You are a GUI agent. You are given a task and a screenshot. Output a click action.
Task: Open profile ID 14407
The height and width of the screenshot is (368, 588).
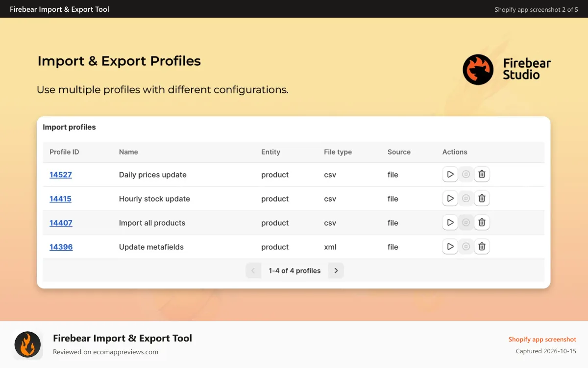point(61,223)
